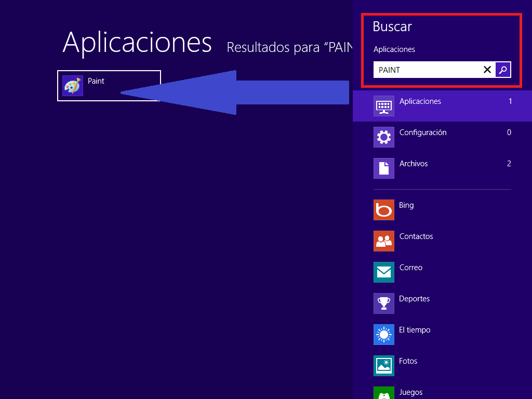Switch to Configuración search category

coord(443,137)
